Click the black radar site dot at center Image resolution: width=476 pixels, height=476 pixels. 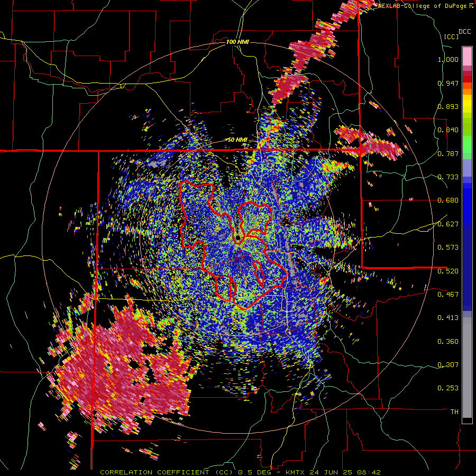pyautogui.click(x=237, y=237)
